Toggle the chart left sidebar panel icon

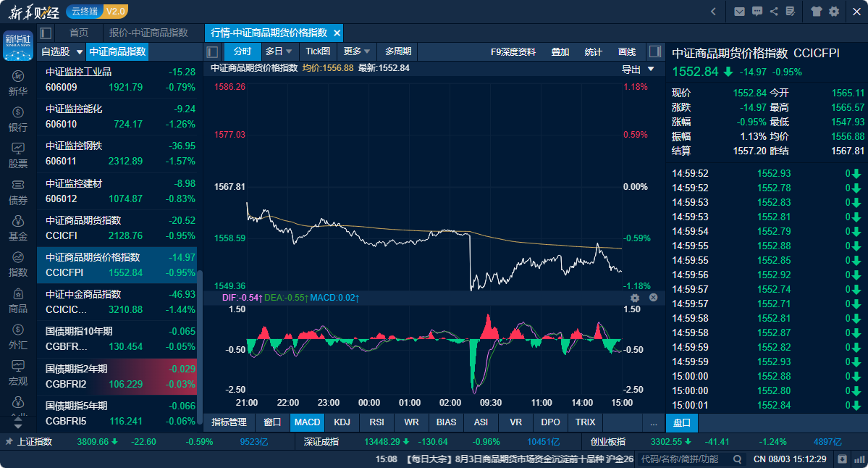point(212,52)
